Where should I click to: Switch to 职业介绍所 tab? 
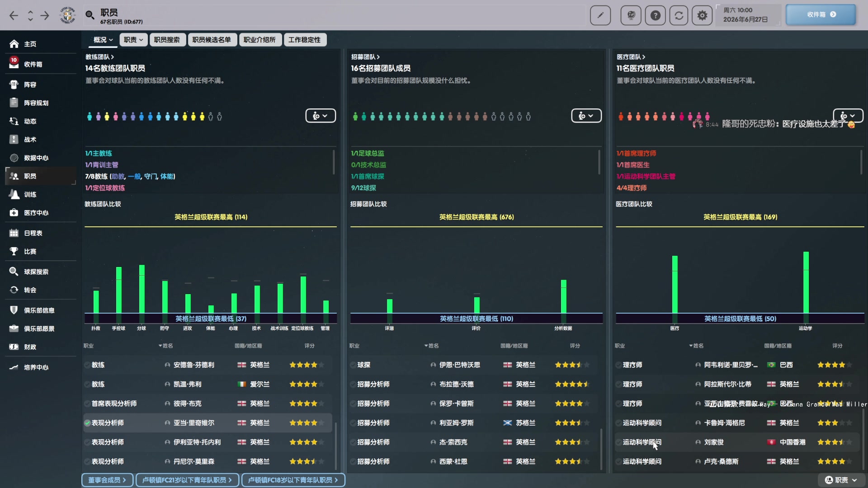pos(259,40)
